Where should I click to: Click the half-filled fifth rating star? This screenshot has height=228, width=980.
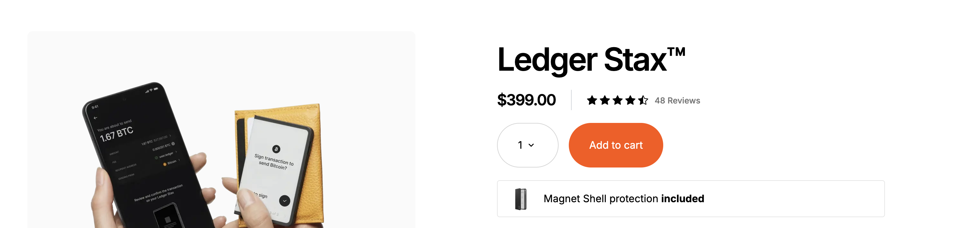pos(643,100)
